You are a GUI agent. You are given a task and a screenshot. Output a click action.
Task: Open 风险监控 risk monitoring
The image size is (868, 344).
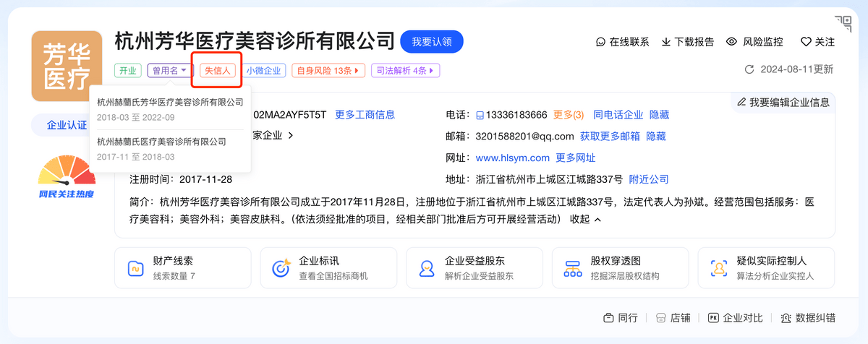[763, 42]
